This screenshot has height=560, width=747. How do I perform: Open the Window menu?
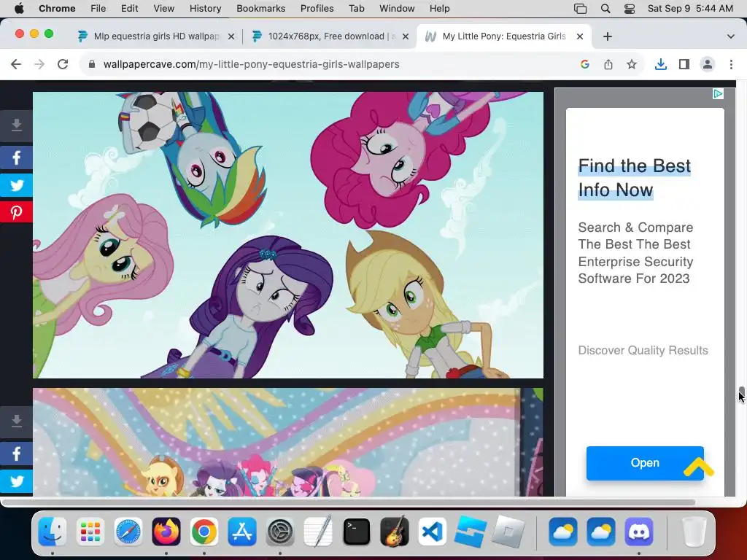(397, 9)
